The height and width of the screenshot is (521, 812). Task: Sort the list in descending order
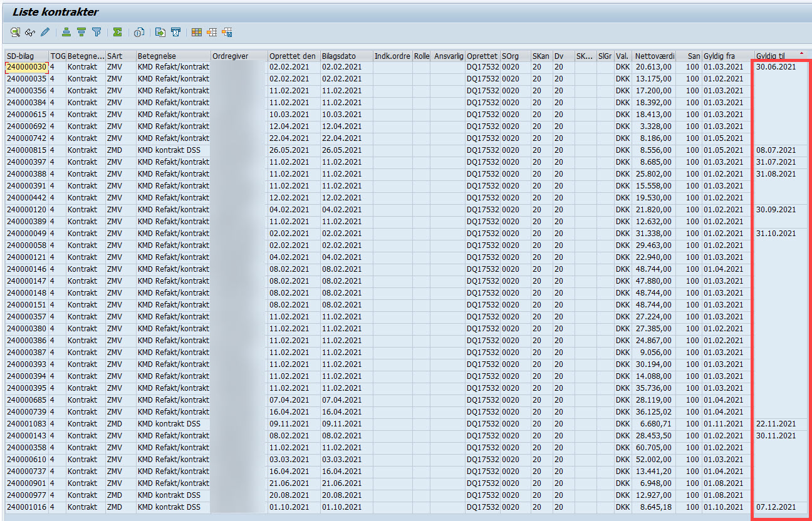(x=81, y=32)
